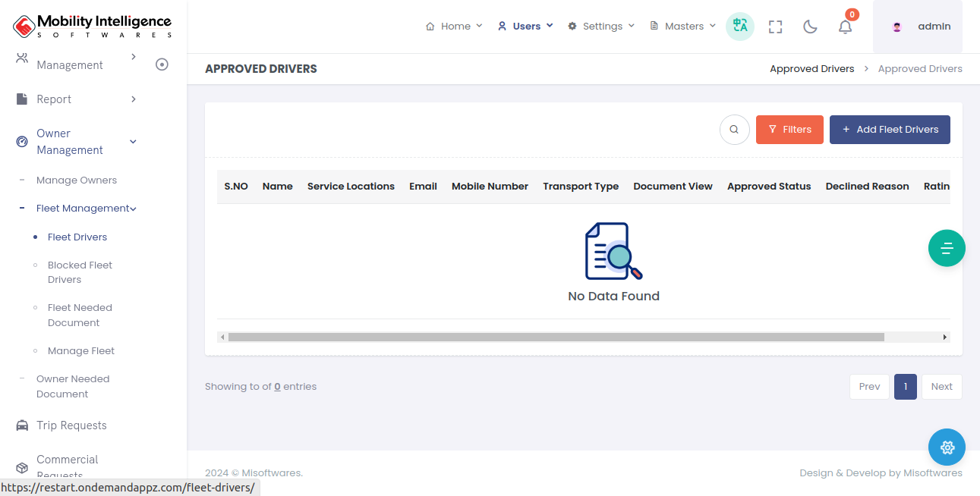
Task: Toggle dark mode with moon icon
Action: (810, 27)
